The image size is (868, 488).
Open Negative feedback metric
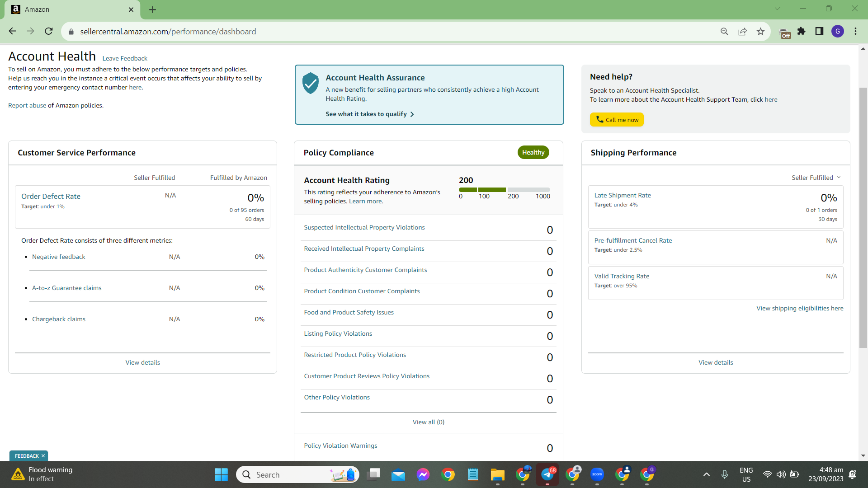click(x=58, y=257)
